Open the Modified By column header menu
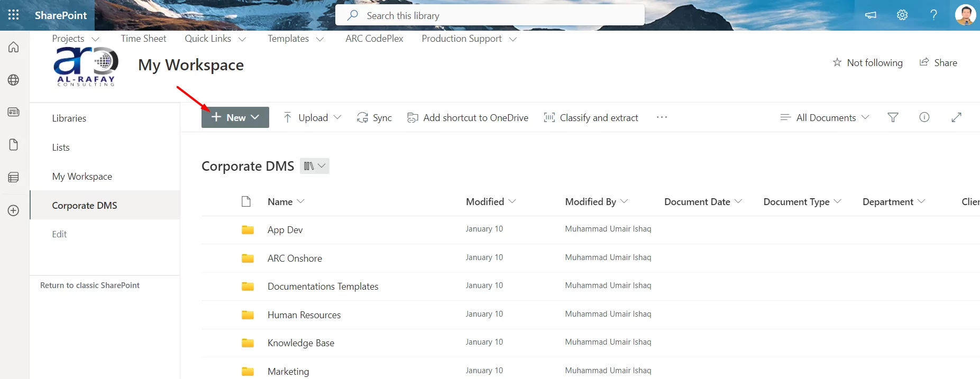Image resolution: width=980 pixels, height=379 pixels. [x=597, y=201]
